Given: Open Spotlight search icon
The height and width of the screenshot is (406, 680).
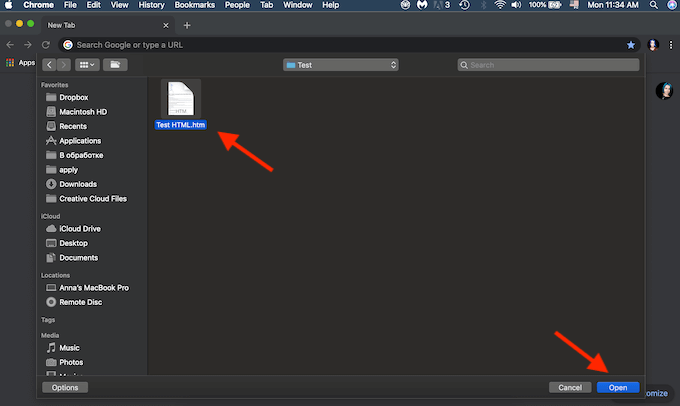Looking at the screenshot, I should tap(654, 5).
